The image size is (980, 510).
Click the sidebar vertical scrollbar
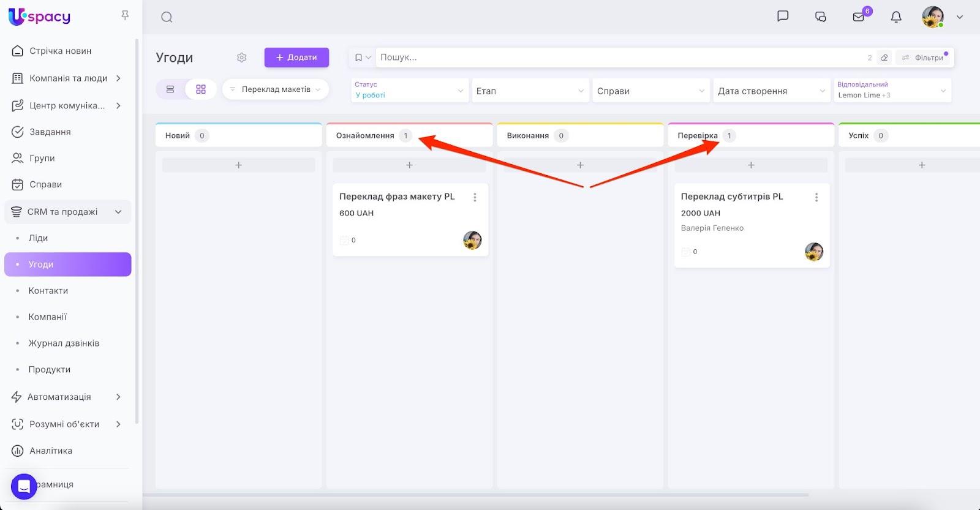137,231
